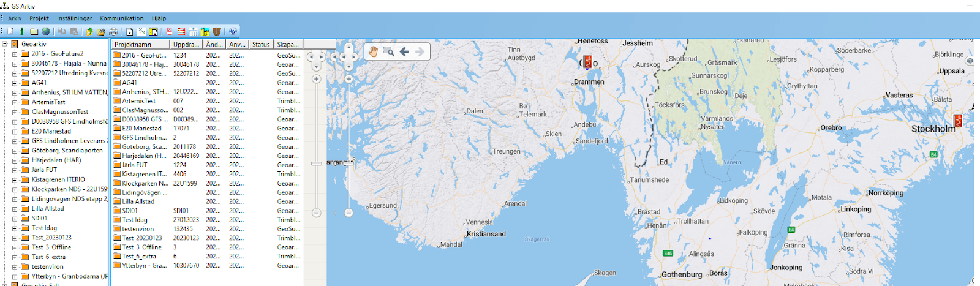
Task: Click the printer icon in toolbar
Action: [113, 31]
